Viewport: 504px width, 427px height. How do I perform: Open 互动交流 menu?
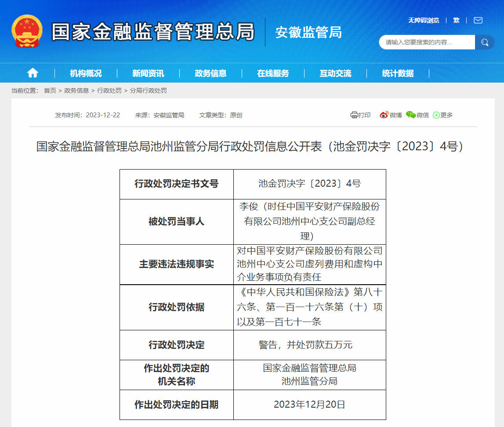(335, 73)
